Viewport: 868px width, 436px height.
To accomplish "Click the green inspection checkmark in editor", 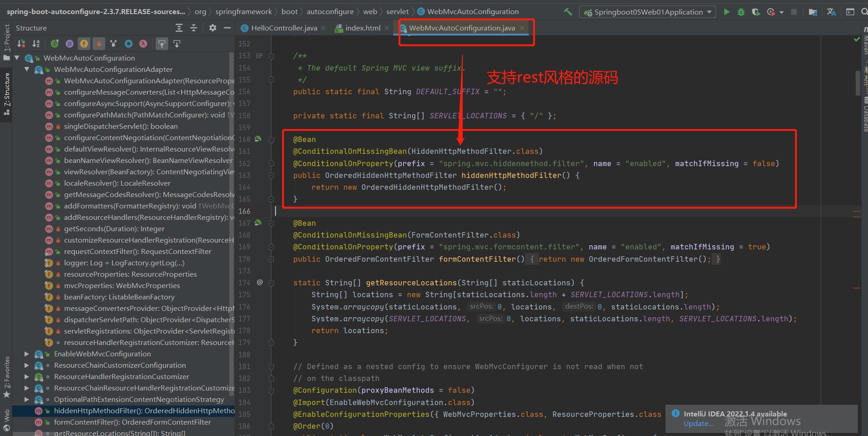I will (x=857, y=40).
